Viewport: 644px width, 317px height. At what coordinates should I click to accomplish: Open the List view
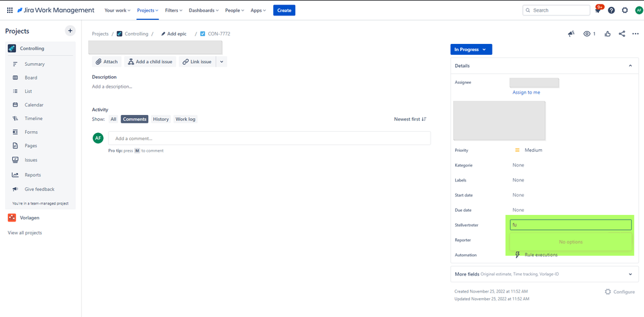[x=41, y=91]
